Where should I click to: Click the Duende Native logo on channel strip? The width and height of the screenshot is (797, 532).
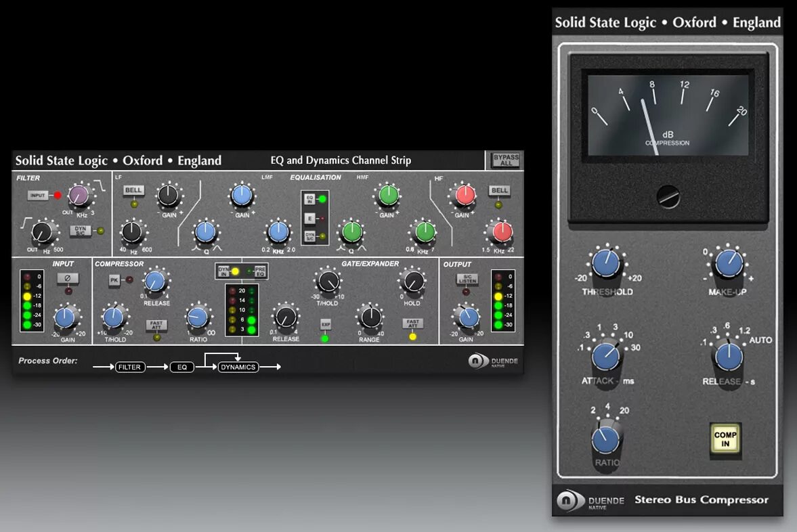tap(493, 361)
